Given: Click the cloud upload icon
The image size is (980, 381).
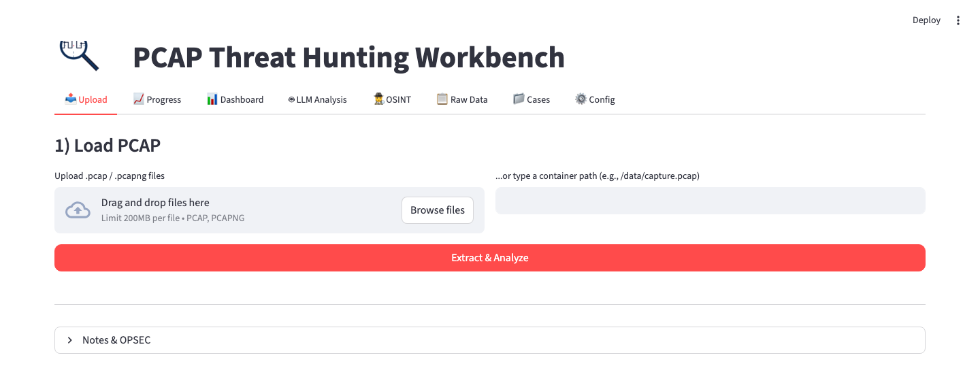Looking at the screenshot, I should [x=78, y=210].
